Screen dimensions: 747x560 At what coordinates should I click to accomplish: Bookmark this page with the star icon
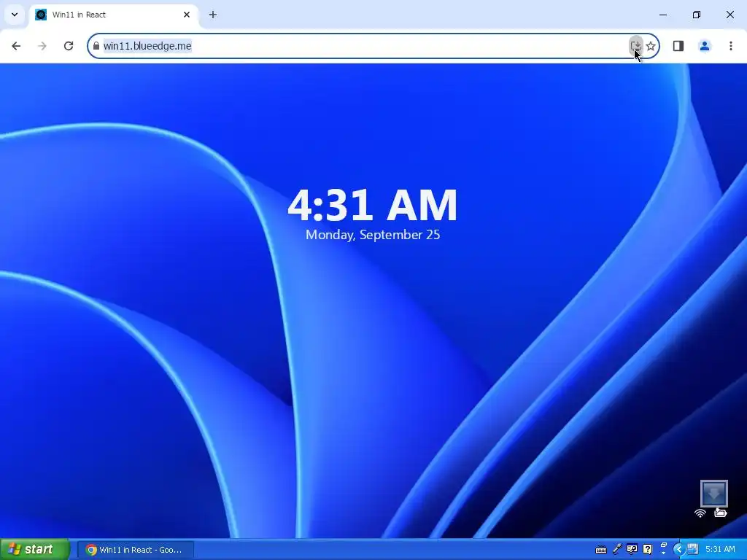651,46
